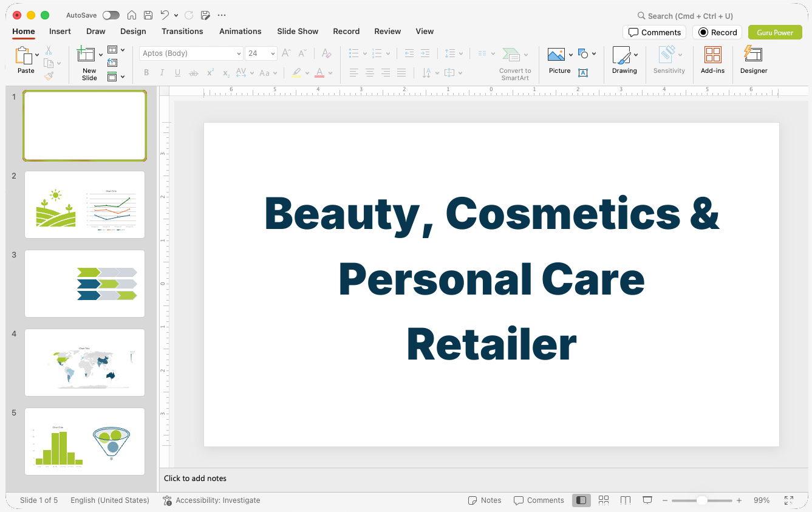Click the Redo icon in title bar

[x=189, y=15]
